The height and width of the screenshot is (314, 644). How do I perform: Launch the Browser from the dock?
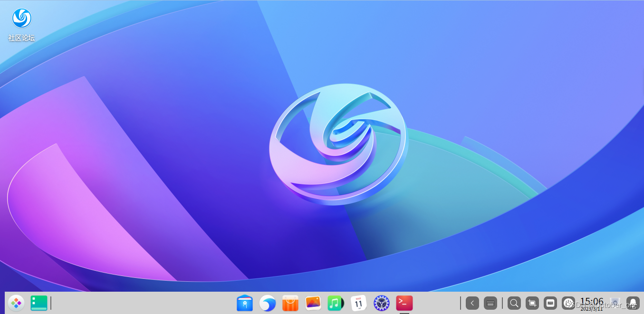pyautogui.click(x=268, y=303)
